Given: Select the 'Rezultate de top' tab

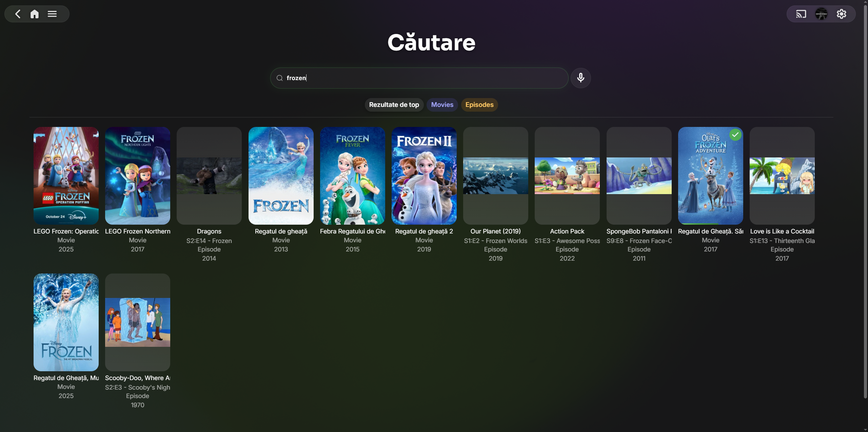Looking at the screenshot, I should (394, 105).
